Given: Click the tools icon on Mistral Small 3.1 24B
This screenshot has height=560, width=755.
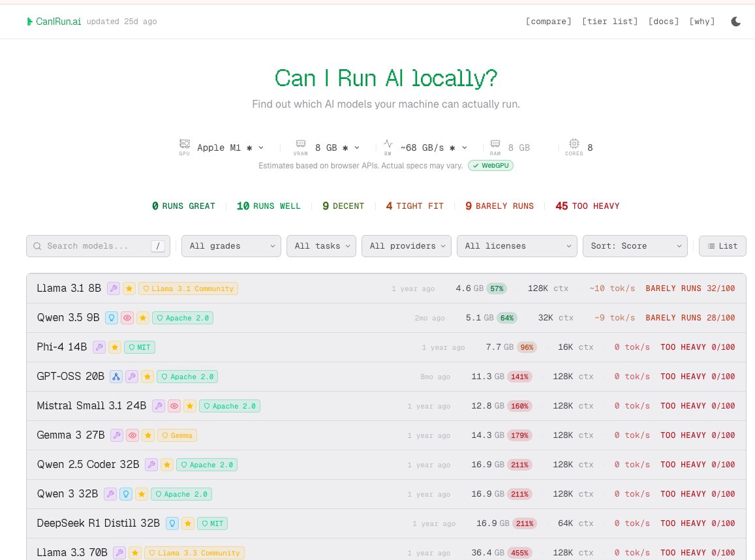Looking at the screenshot, I should click(x=159, y=406).
